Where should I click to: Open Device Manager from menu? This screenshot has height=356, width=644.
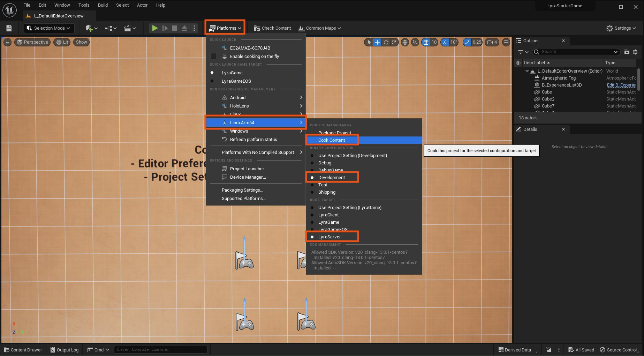pos(256,177)
